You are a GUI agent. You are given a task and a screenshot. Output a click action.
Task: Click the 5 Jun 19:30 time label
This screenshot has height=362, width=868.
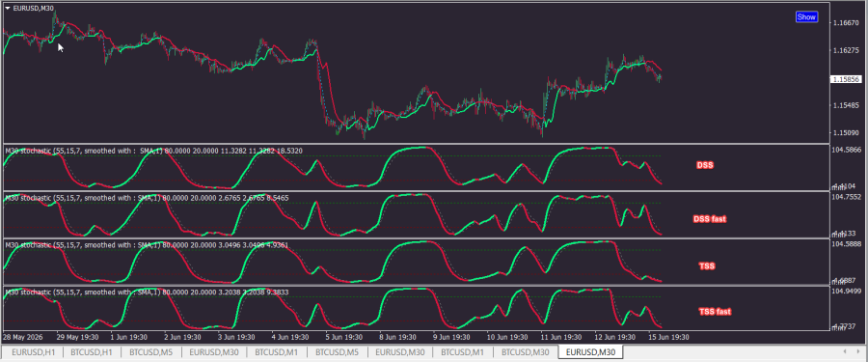(344, 337)
